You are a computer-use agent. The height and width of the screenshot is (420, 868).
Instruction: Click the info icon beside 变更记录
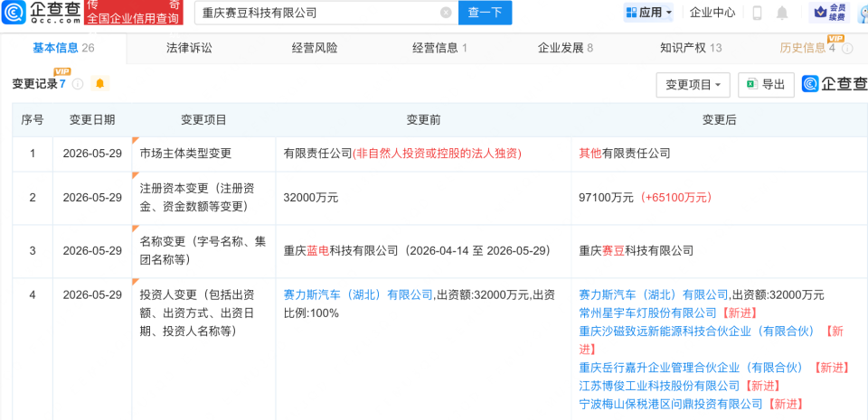78,84
